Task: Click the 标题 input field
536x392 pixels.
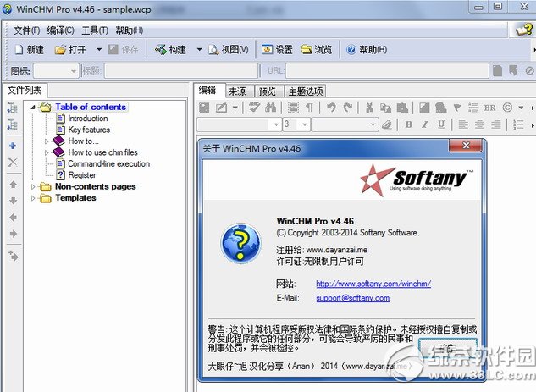Action: pyautogui.click(x=181, y=71)
